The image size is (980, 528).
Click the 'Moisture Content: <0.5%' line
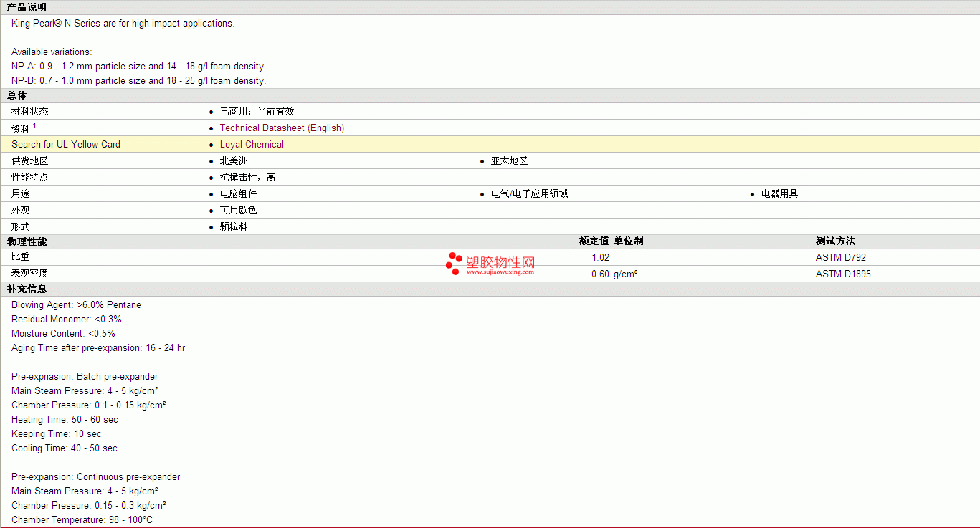coord(63,333)
